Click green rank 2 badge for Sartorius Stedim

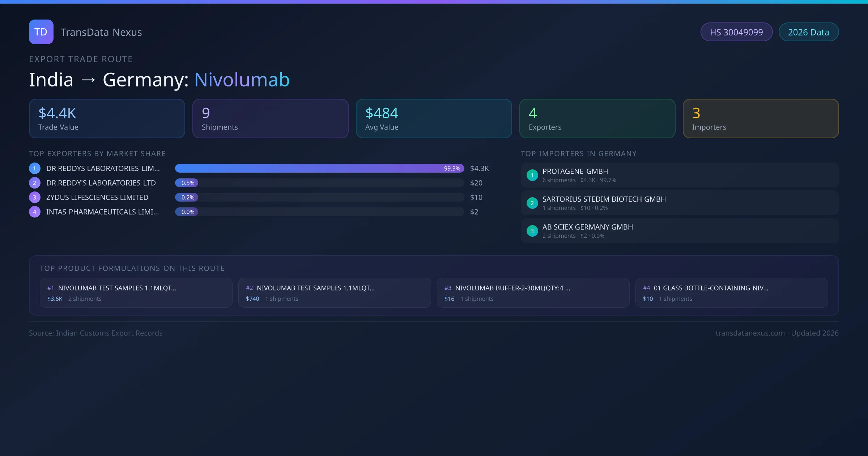tap(532, 203)
